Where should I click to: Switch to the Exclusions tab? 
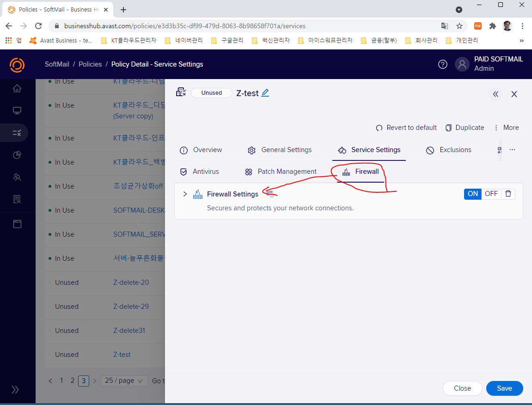[x=448, y=150]
